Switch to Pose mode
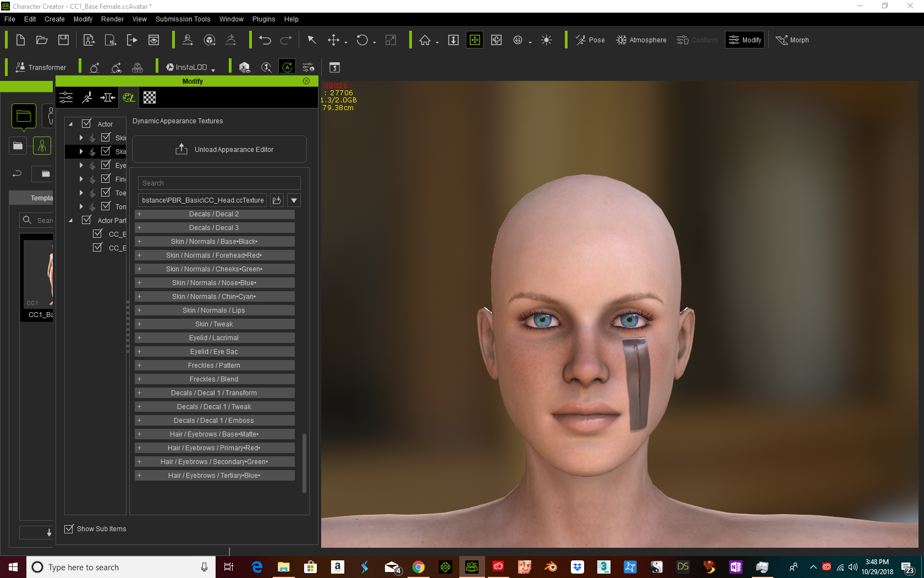924x578 pixels. [x=590, y=40]
